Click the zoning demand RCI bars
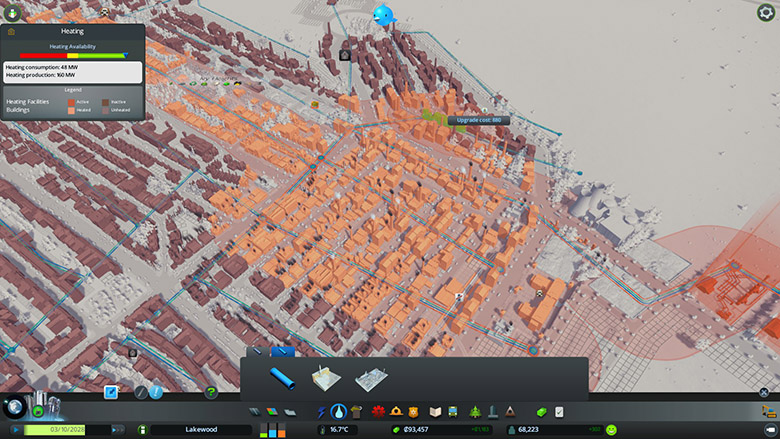Image resolution: width=780 pixels, height=439 pixels. 273,430
